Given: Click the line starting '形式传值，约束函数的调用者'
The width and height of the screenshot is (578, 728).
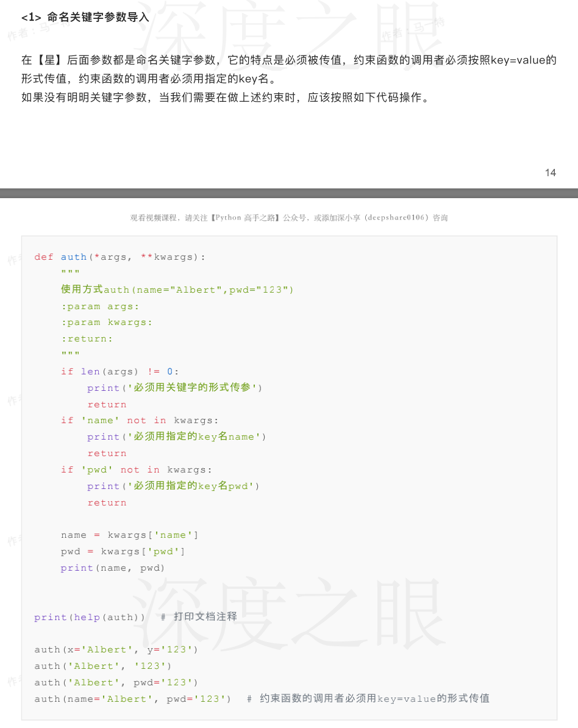Looking at the screenshot, I should click(149, 79).
